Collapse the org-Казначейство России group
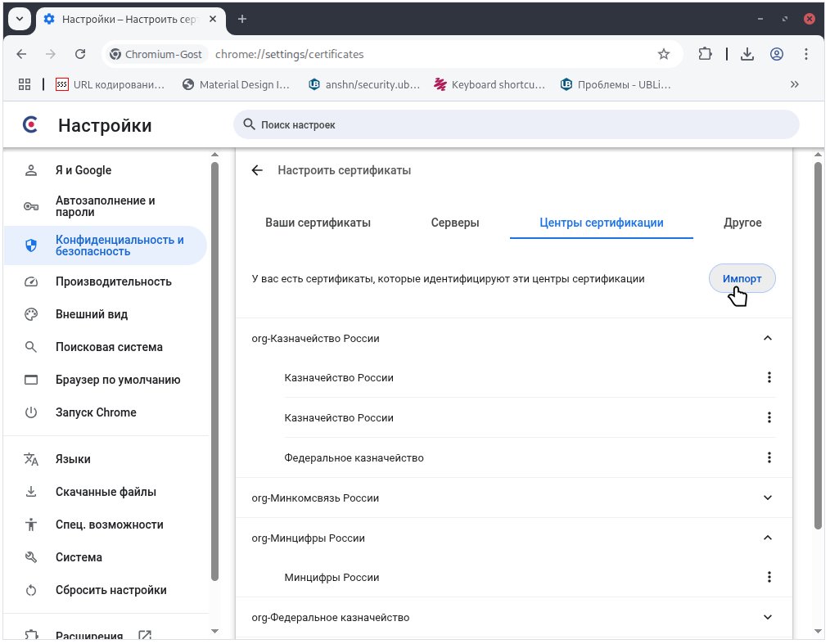Screen dimensions: 830x644 click(x=767, y=338)
